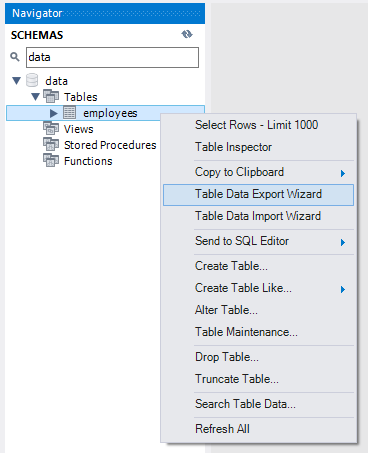Image resolution: width=368 pixels, height=453 pixels.
Task: Choose Refresh All from menu
Action: point(258,429)
